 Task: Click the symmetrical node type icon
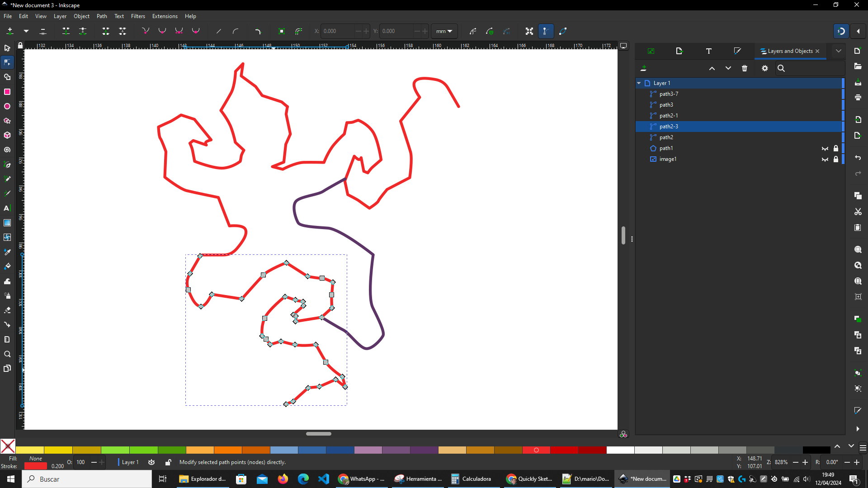[179, 31]
